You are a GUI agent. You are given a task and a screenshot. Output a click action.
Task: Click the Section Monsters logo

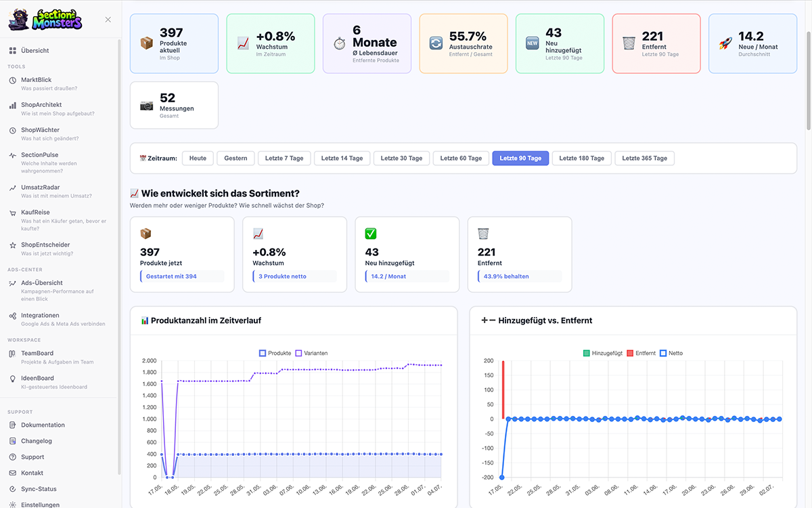[45, 20]
